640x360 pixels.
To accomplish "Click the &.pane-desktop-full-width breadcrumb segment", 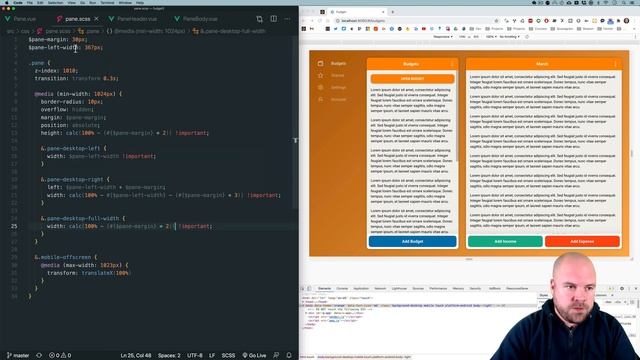I will click(x=229, y=31).
